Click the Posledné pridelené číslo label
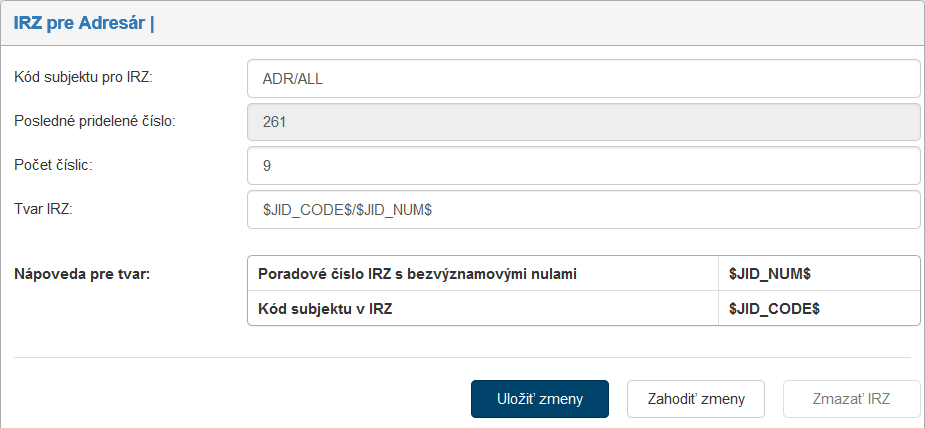925x428 pixels. (94, 121)
